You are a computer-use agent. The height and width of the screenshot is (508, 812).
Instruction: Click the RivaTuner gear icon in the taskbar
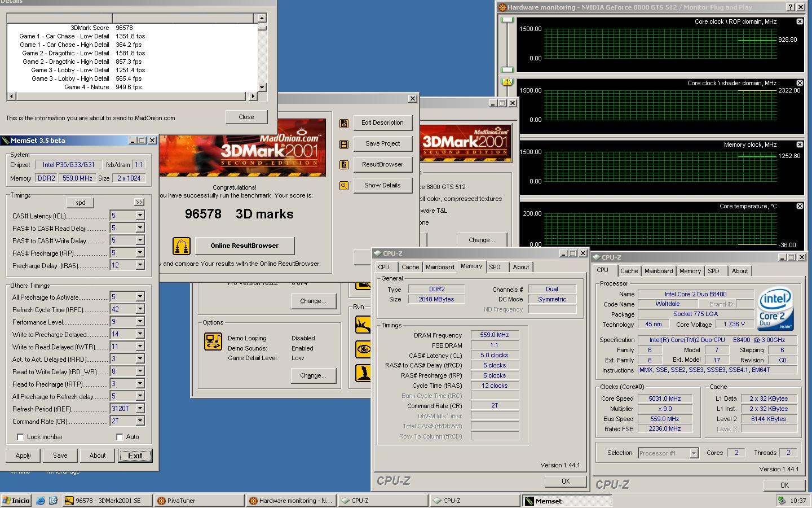[161, 501]
